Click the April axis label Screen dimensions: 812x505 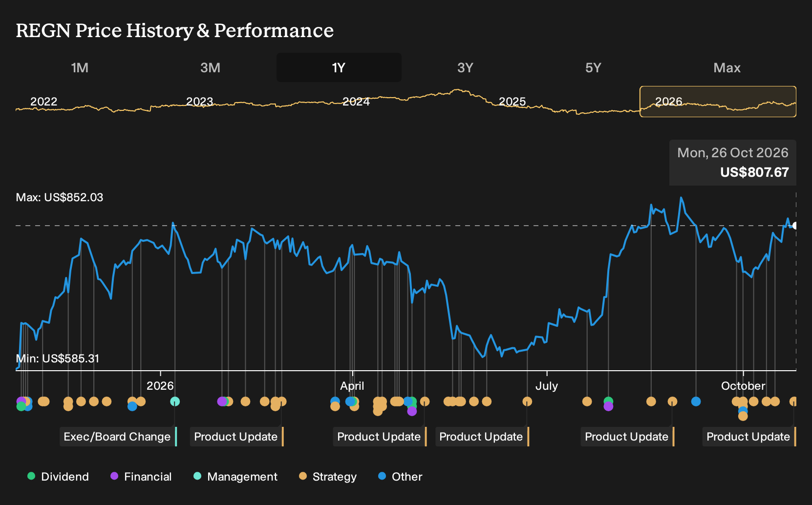(352, 386)
